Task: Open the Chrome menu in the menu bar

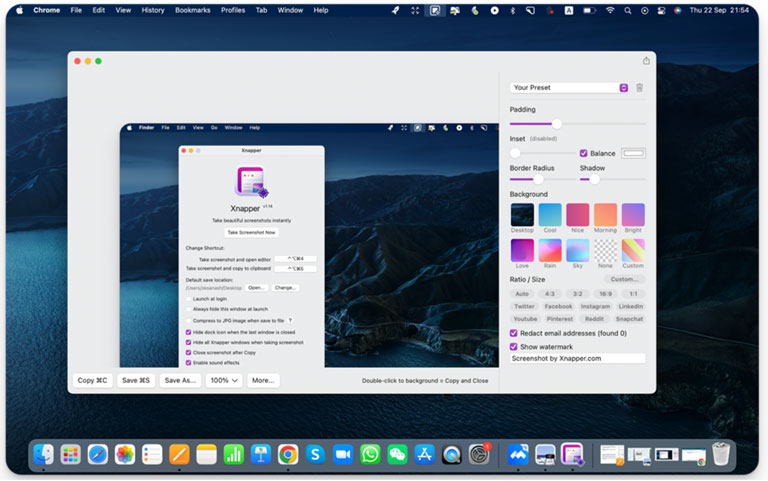Action: (x=47, y=10)
